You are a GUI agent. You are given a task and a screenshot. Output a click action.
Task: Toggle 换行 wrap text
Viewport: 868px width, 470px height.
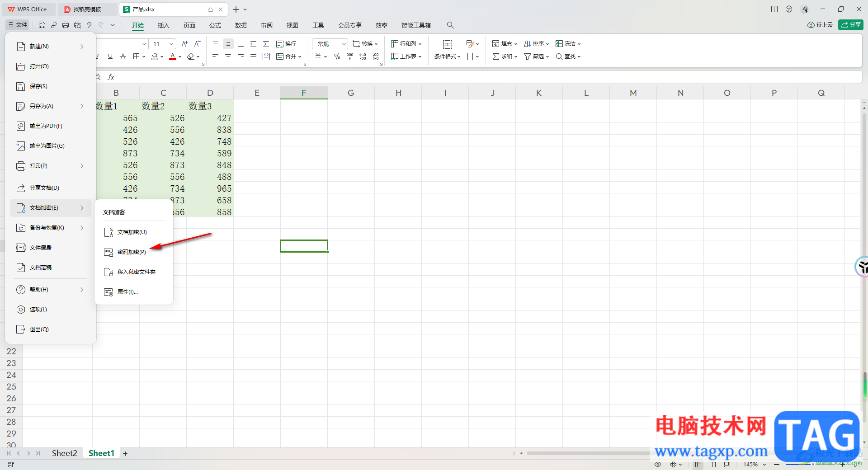click(x=286, y=44)
